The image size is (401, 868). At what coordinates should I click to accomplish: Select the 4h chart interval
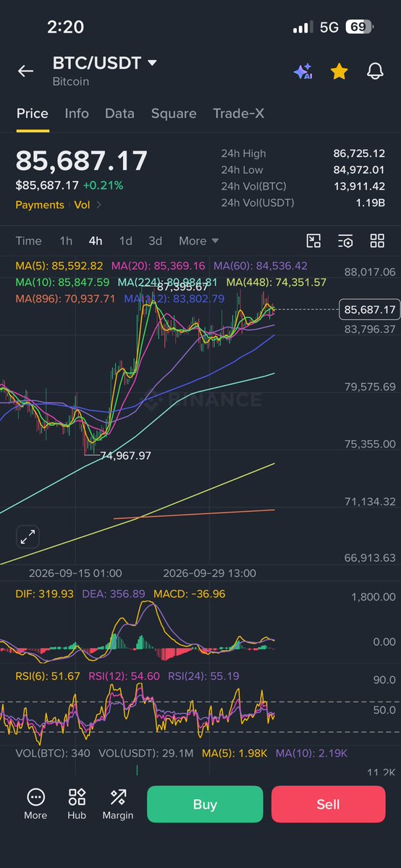click(x=96, y=241)
